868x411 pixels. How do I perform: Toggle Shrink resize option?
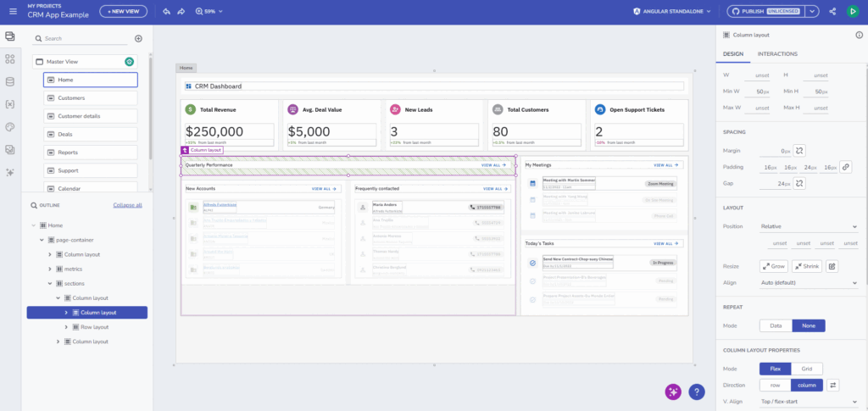(807, 266)
